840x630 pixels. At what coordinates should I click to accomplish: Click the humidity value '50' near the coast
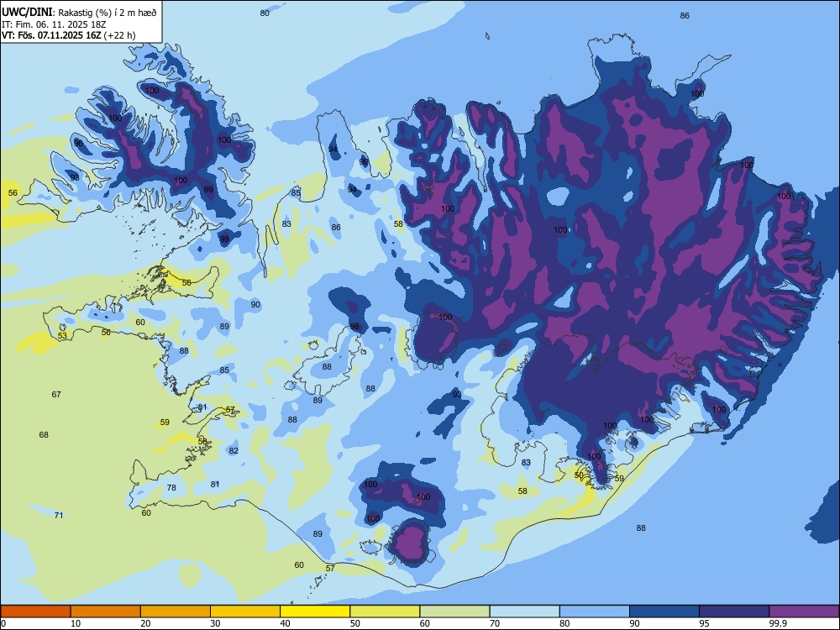pos(579,475)
